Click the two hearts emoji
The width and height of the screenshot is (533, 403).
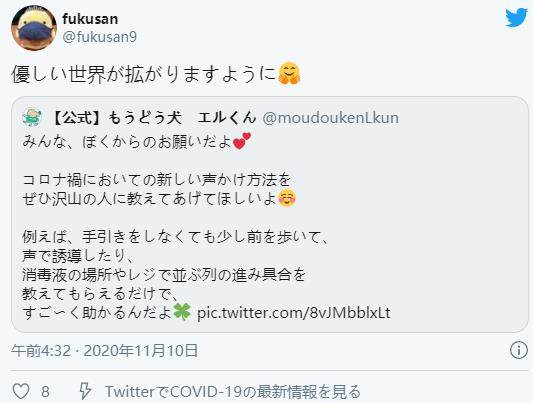click(x=242, y=141)
